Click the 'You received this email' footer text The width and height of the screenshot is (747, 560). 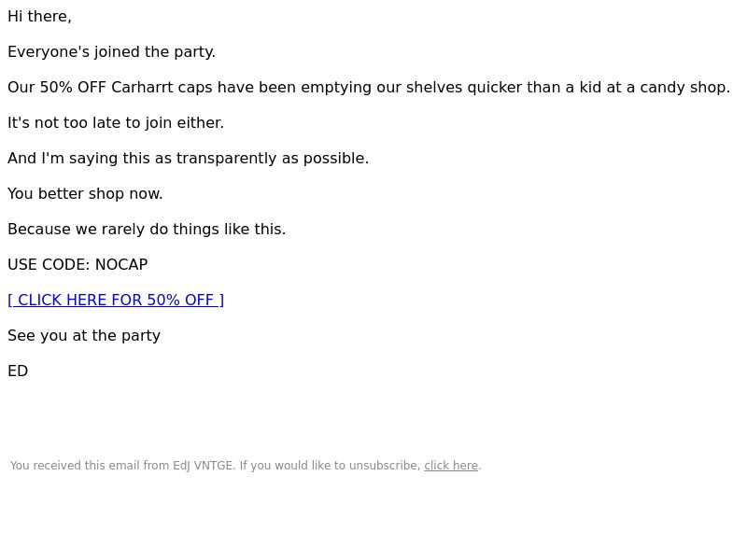246,466
